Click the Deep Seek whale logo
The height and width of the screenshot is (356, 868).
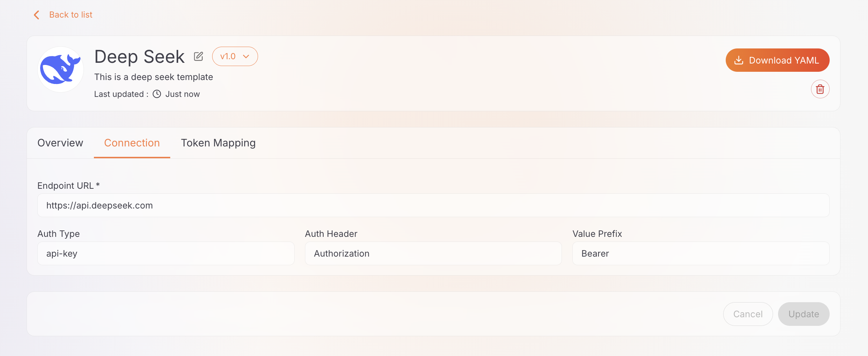click(61, 69)
